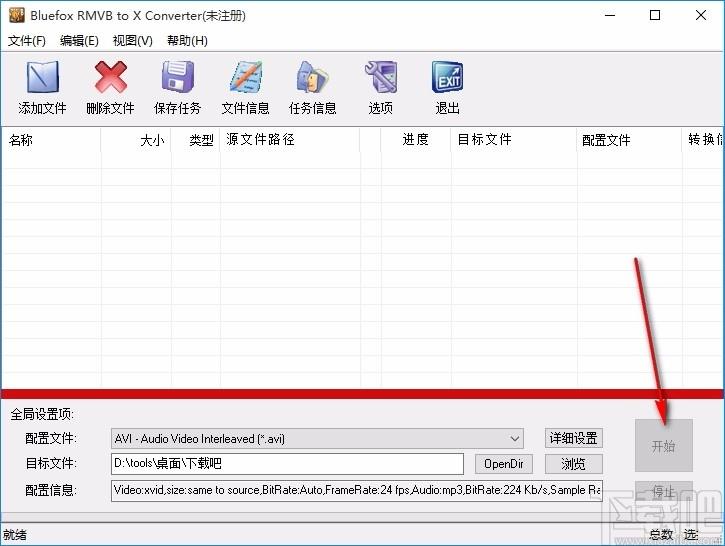Open the 文件(F) menu

[x=27, y=41]
